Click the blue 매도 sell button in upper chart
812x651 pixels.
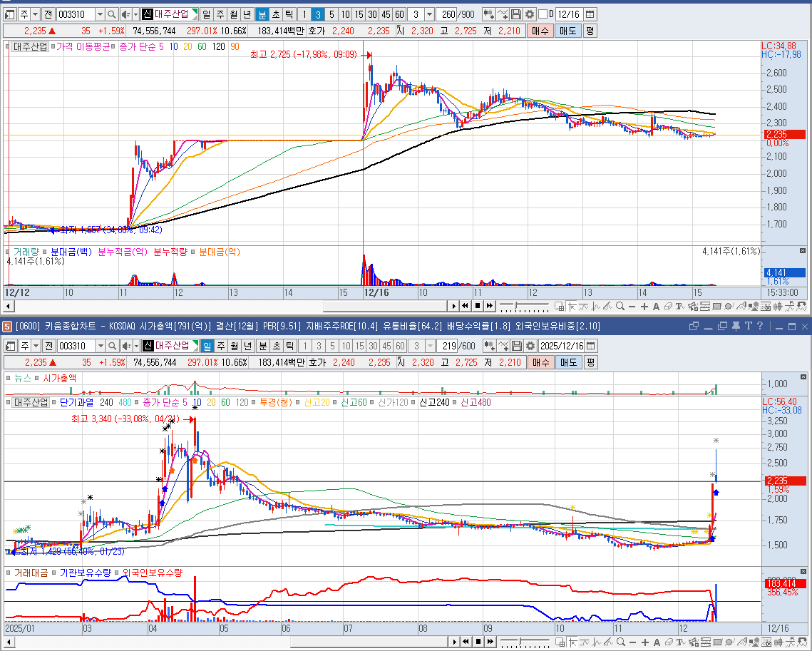(x=567, y=31)
